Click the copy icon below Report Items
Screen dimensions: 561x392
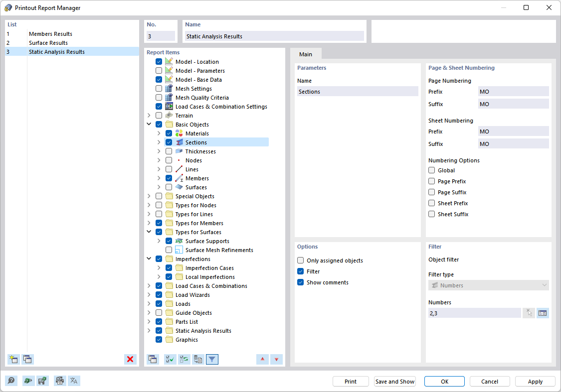(153, 359)
